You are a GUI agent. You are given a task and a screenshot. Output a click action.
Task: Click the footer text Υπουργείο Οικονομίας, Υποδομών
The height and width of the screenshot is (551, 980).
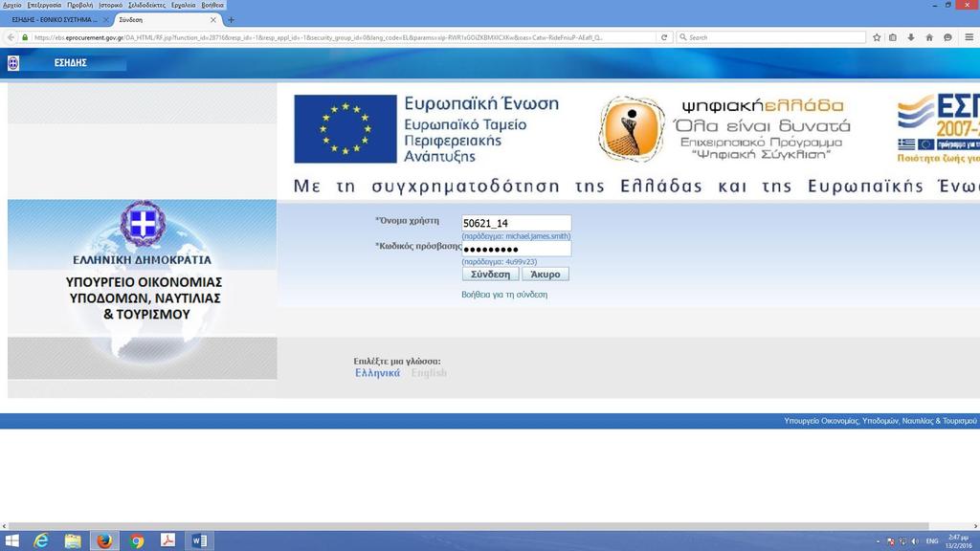(880, 421)
